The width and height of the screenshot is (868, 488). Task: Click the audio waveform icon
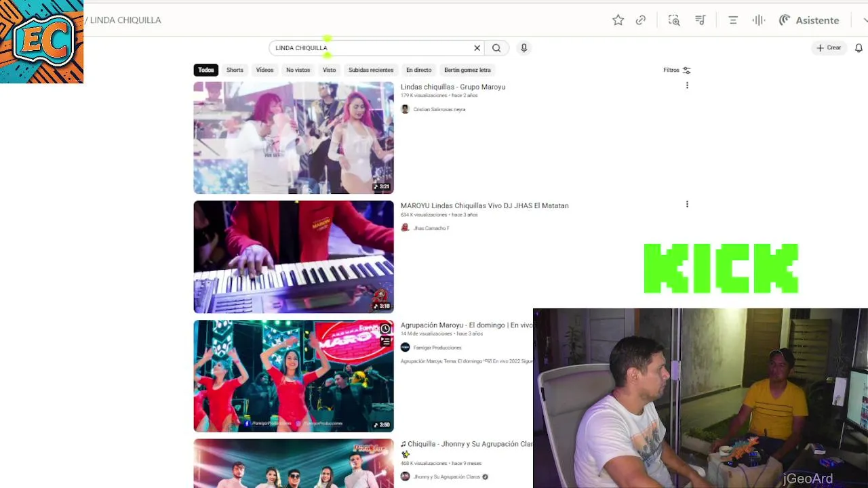pos(759,20)
